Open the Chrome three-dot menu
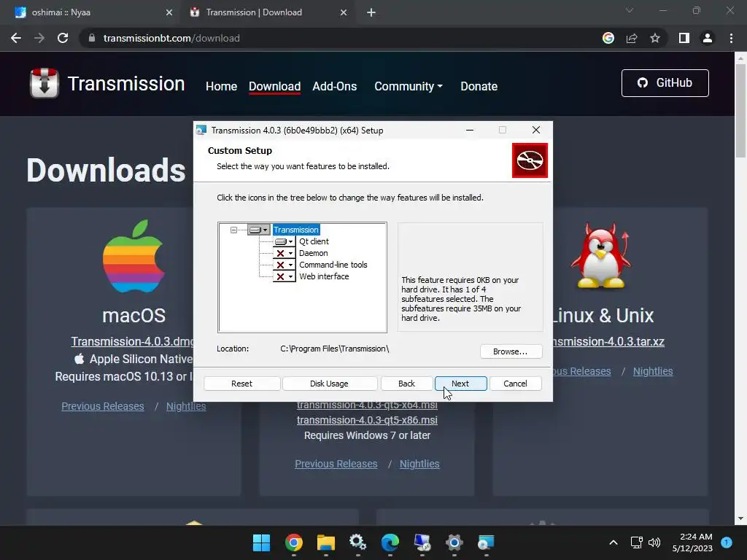747x560 pixels. pyautogui.click(x=731, y=38)
